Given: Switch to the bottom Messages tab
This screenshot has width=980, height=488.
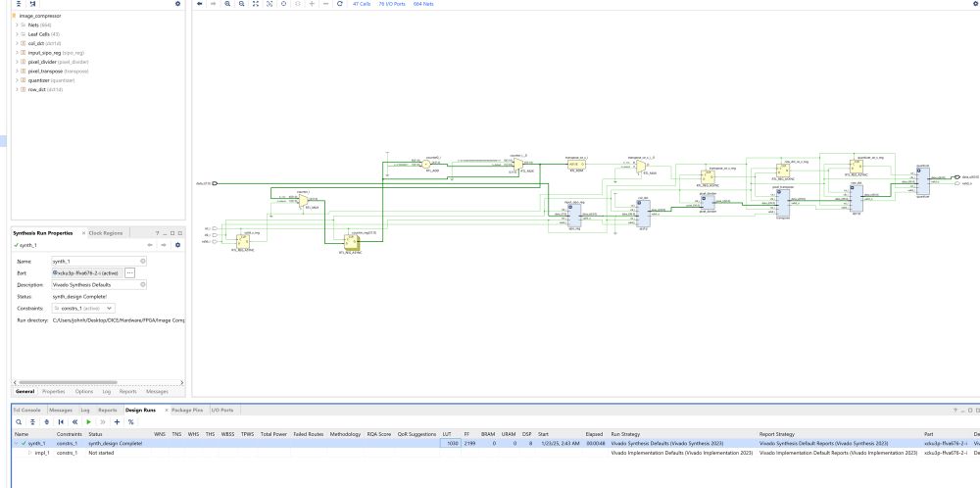Looking at the screenshot, I should pyautogui.click(x=61, y=410).
